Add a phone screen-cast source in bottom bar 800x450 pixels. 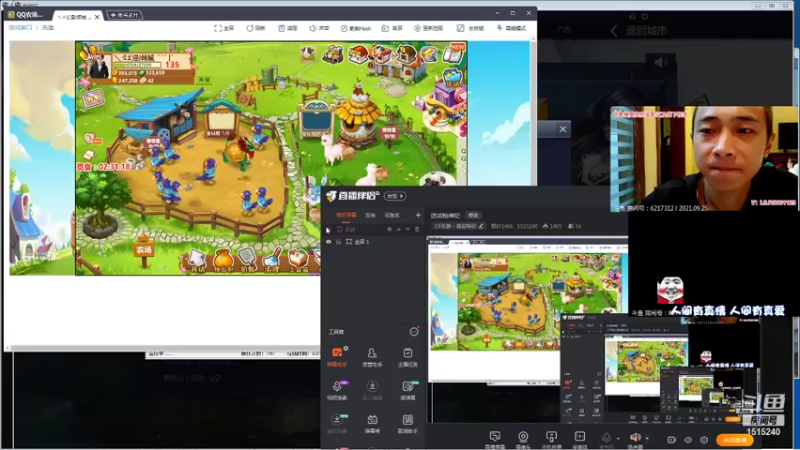point(551,439)
